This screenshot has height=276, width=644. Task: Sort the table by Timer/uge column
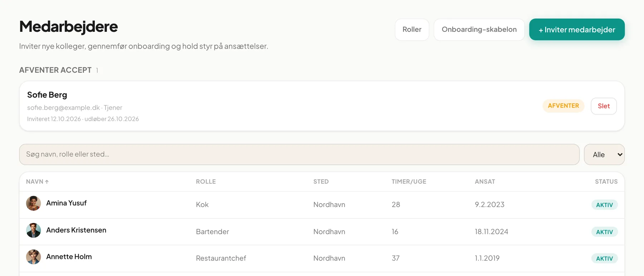[x=409, y=182]
